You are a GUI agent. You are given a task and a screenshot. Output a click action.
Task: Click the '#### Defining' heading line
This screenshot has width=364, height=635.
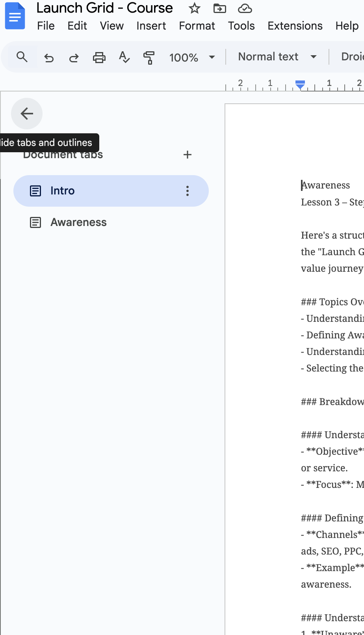coord(332,518)
